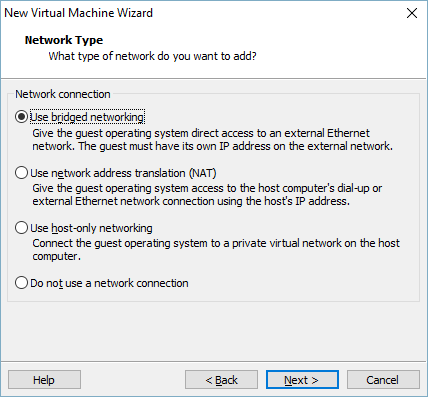Open the Help button

(x=44, y=380)
